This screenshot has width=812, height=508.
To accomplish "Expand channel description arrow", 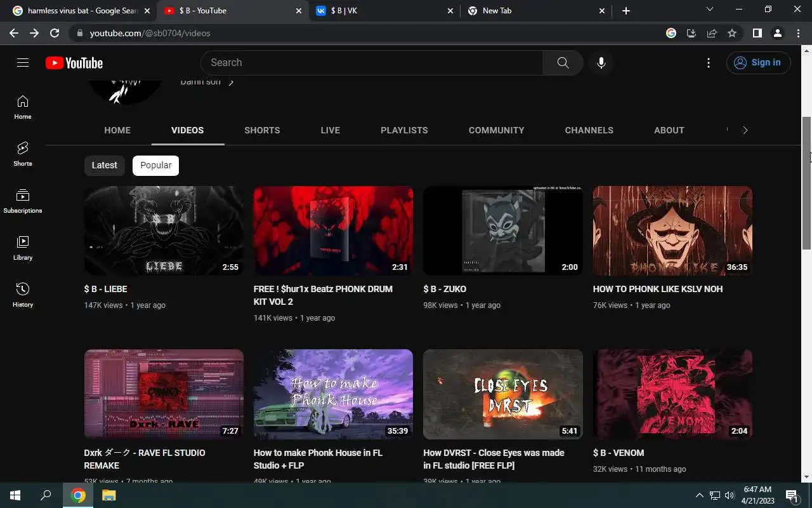I will pyautogui.click(x=231, y=82).
